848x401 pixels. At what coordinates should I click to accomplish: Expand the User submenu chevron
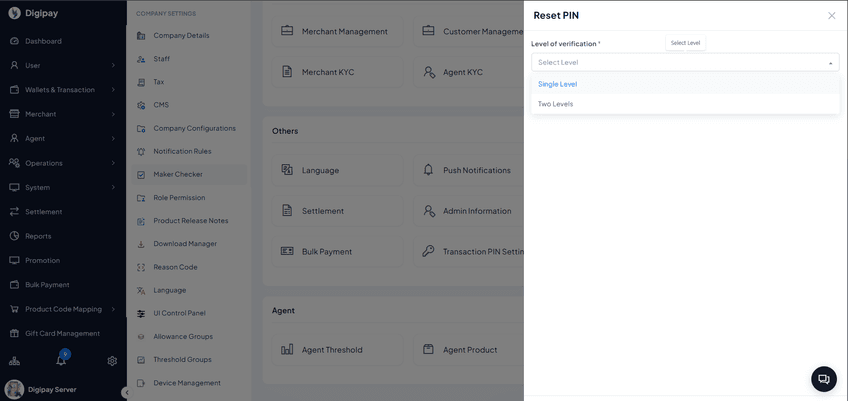(113, 65)
